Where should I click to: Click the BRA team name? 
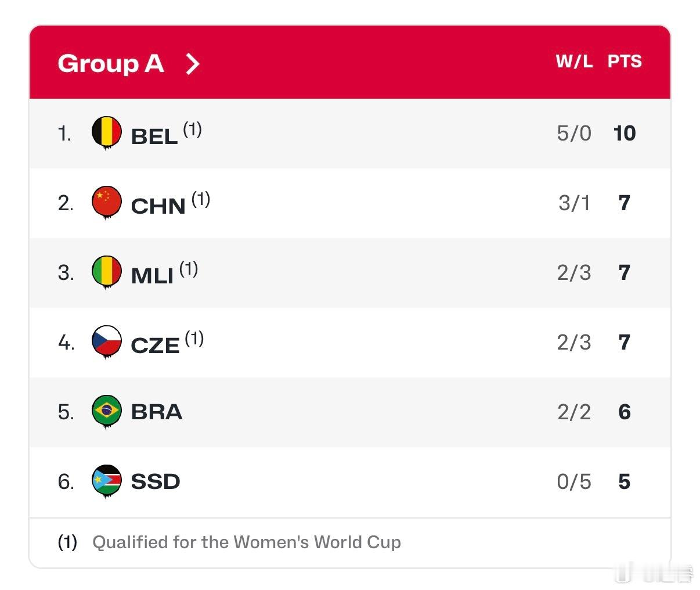coord(157,412)
